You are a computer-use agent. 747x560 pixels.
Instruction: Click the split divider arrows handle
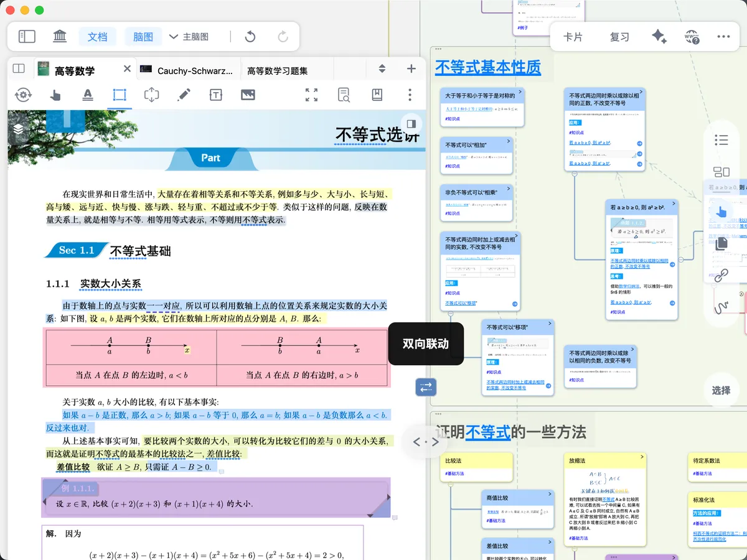426,442
